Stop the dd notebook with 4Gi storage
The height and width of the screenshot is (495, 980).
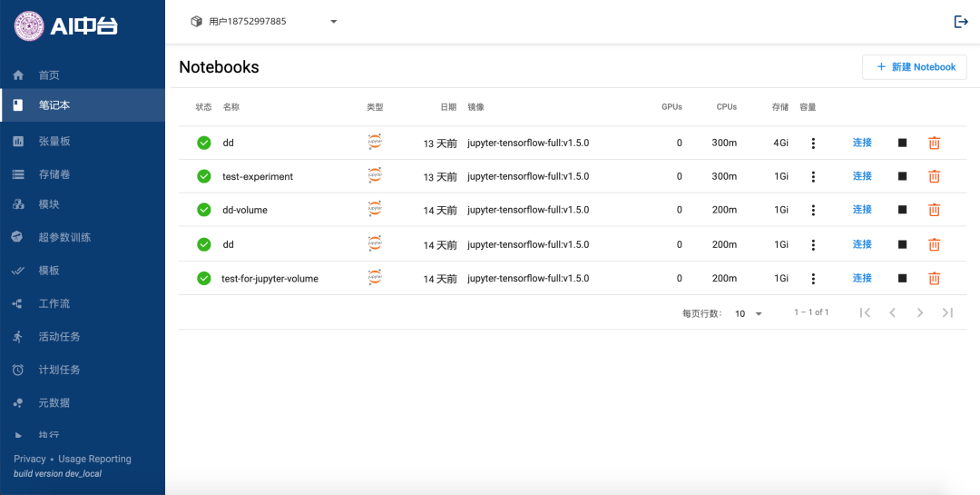pos(903,143)
